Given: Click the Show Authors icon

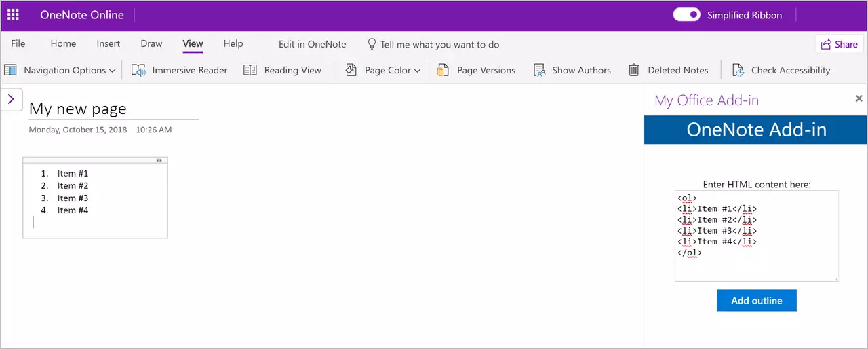Looking at the screenshot, I should point(539,70).
